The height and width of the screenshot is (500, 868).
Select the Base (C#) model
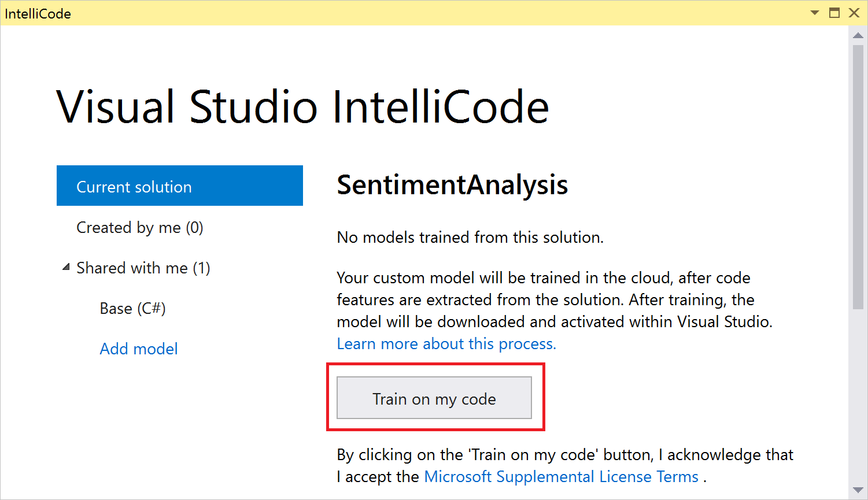(133, 309)
